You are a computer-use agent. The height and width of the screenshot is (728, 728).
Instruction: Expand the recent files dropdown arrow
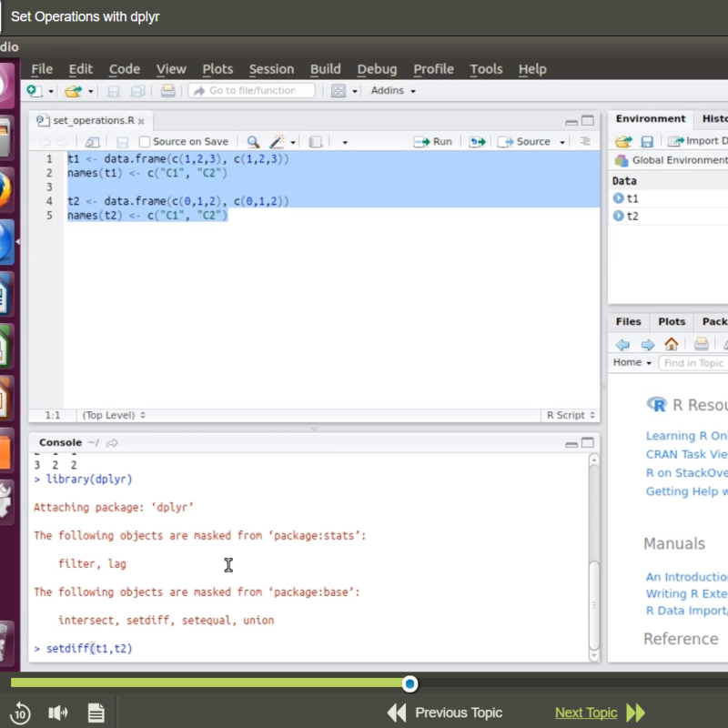pyautogui.click(x=90, y=91)
